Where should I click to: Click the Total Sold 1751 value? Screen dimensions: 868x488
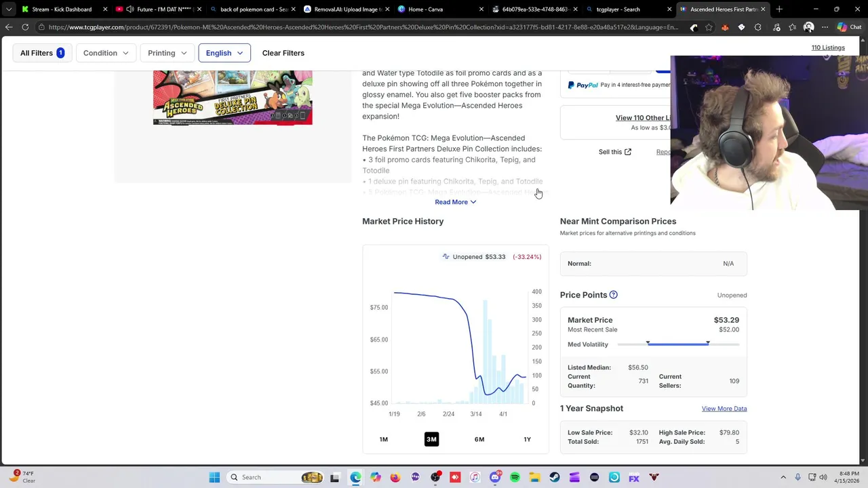642,442
